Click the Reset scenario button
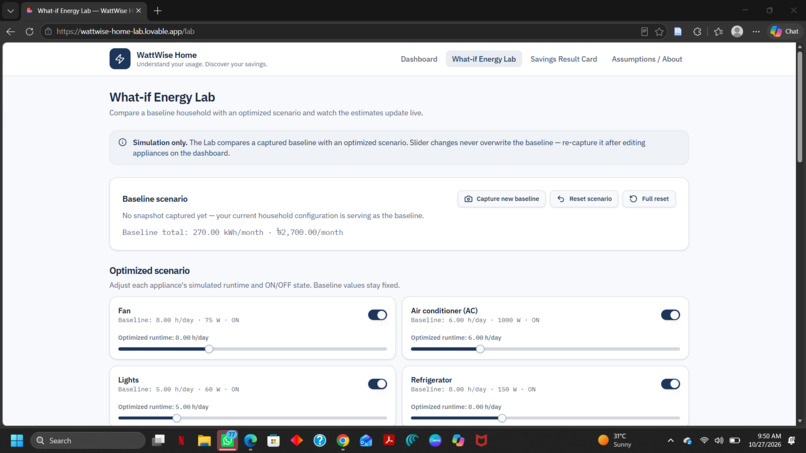Screen dimensions: 806x453 tap(584, 199)
